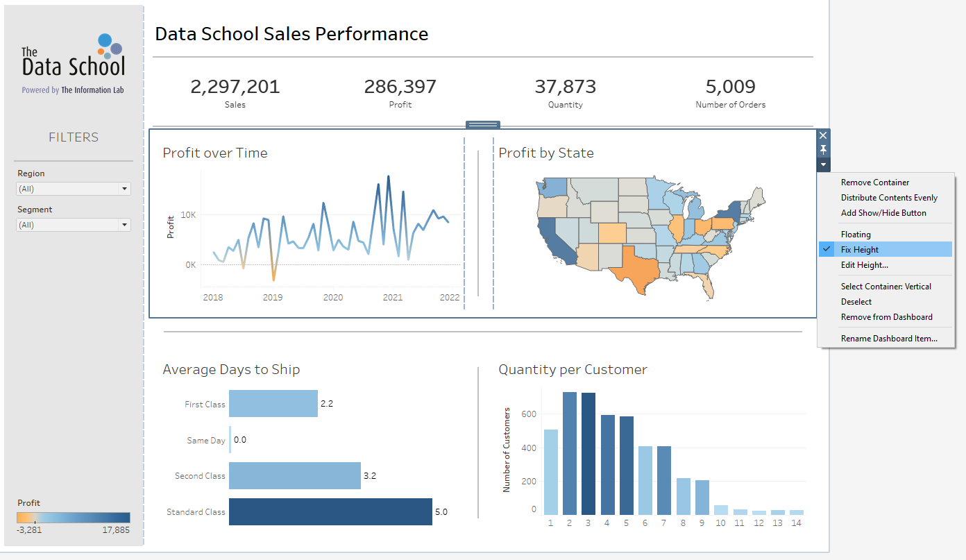Select Distribute Contents Evenly option
The width and height of the screenshot is (966, 560).
click(x=889, y=198)
